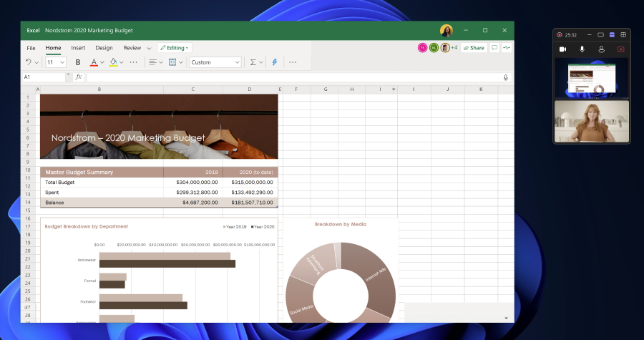This screenshot has height=340, width=644.
Task: Click the Nordstrom banner image
Action: click(159, 127)
